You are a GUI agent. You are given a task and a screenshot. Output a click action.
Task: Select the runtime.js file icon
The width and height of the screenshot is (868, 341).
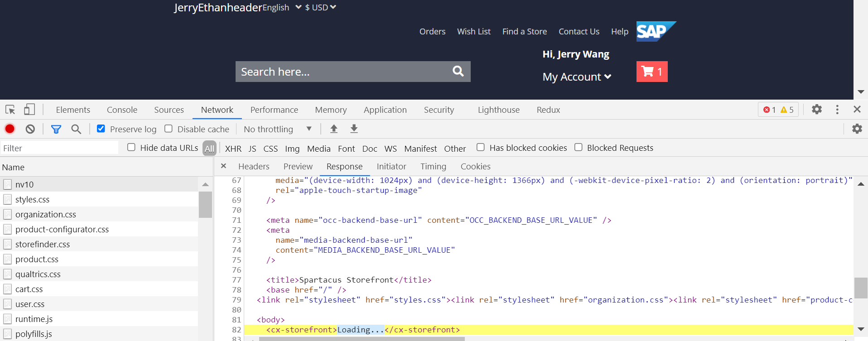(x=7, y=319)
